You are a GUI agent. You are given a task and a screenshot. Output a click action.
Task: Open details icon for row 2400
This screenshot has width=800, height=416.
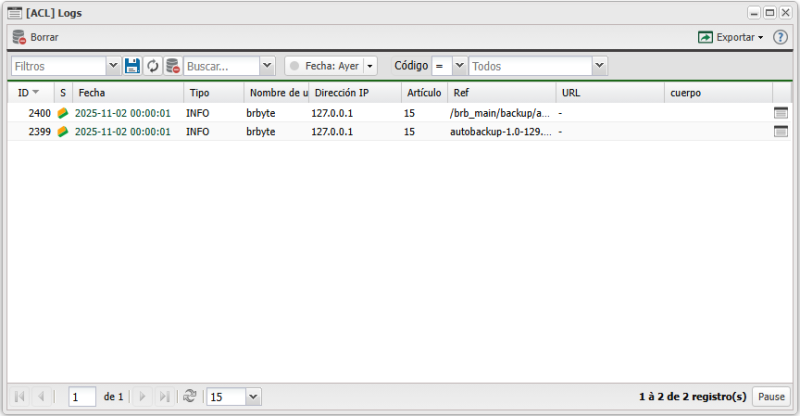point(781,113)
